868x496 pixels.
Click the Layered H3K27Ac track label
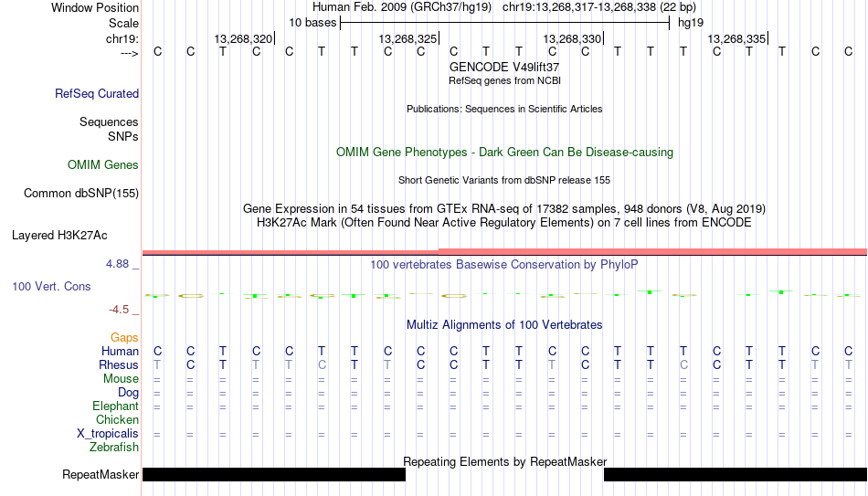point(59,236)
